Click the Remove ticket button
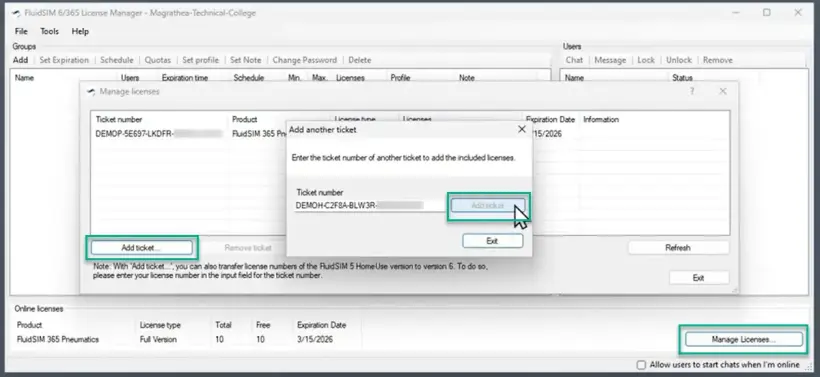This screenshot has height=377, width=820. (248, 248)
